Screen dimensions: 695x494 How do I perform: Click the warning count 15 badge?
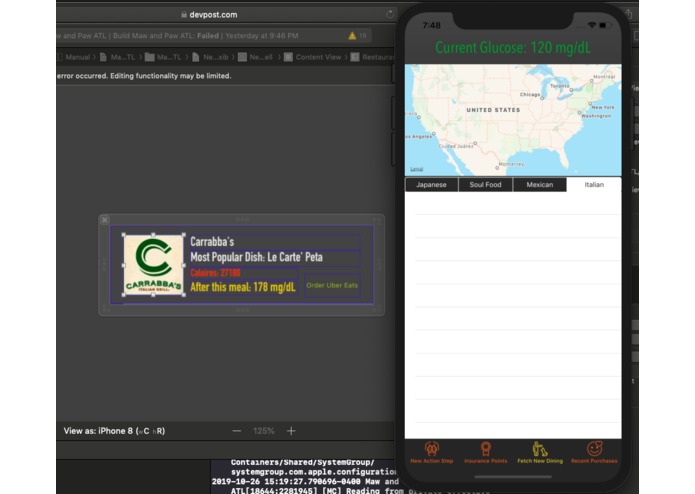click(363, 36)
